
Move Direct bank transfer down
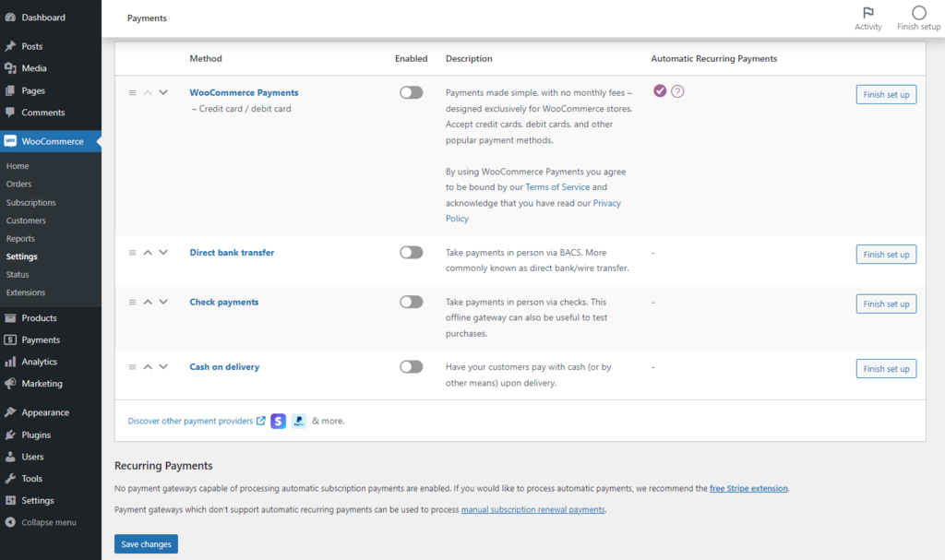coord(163,253)
